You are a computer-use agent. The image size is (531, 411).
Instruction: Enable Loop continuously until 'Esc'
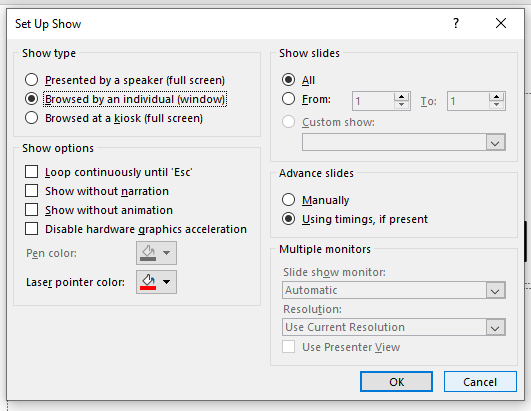31,172
